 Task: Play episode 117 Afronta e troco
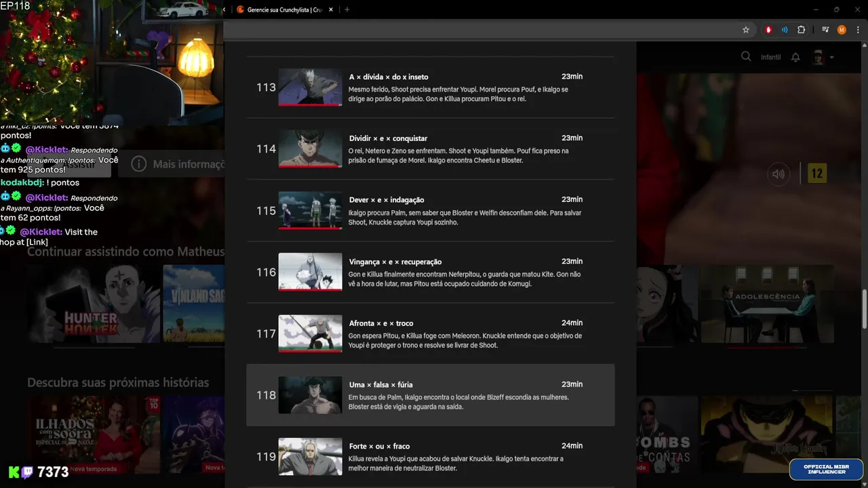430,334
